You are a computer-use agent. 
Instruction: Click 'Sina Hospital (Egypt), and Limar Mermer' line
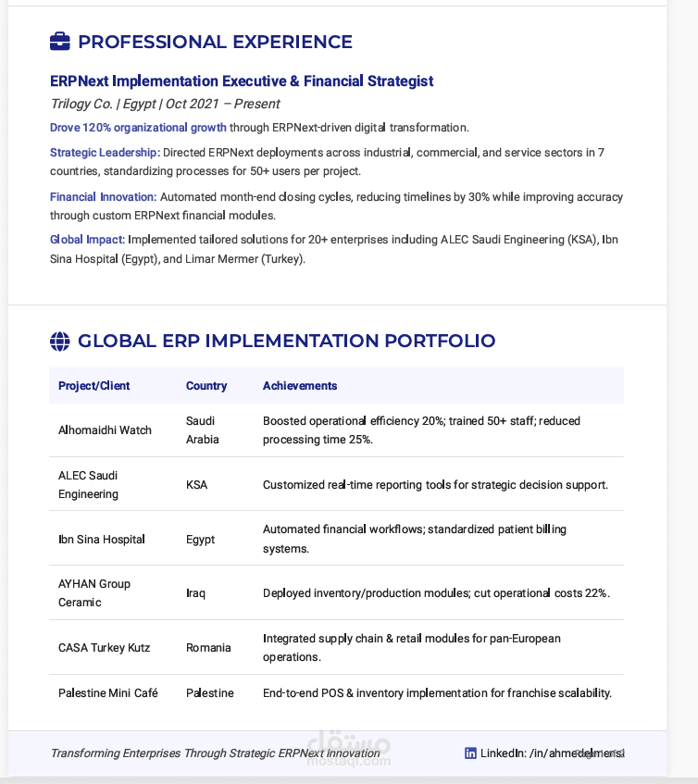(x=178, y=259)
